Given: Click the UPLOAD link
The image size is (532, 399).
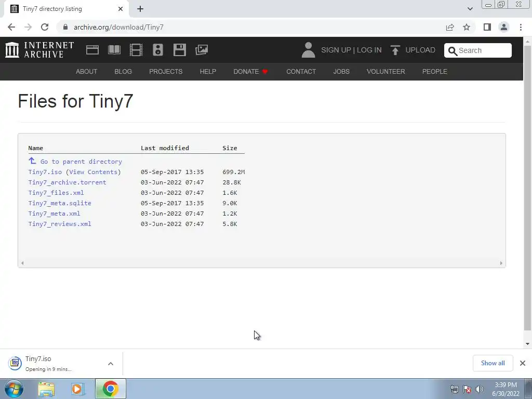Looking at the screenshot, I should [x=420, y=50].
